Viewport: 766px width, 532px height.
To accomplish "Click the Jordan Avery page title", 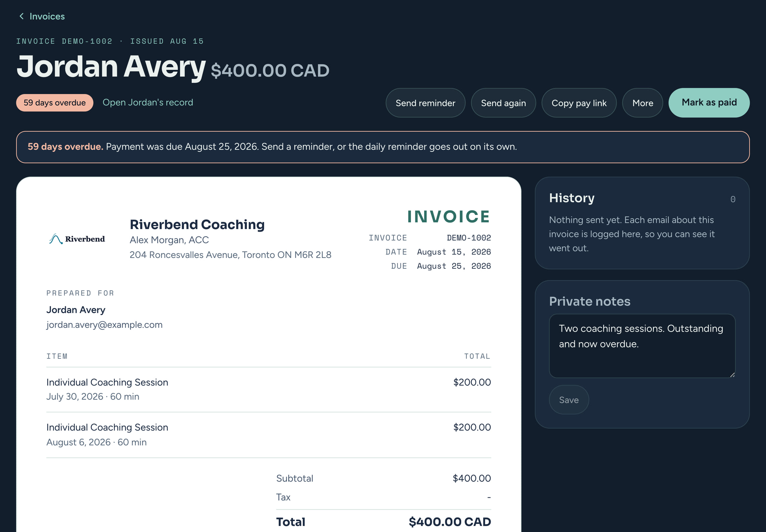I will tap(111, 67).
